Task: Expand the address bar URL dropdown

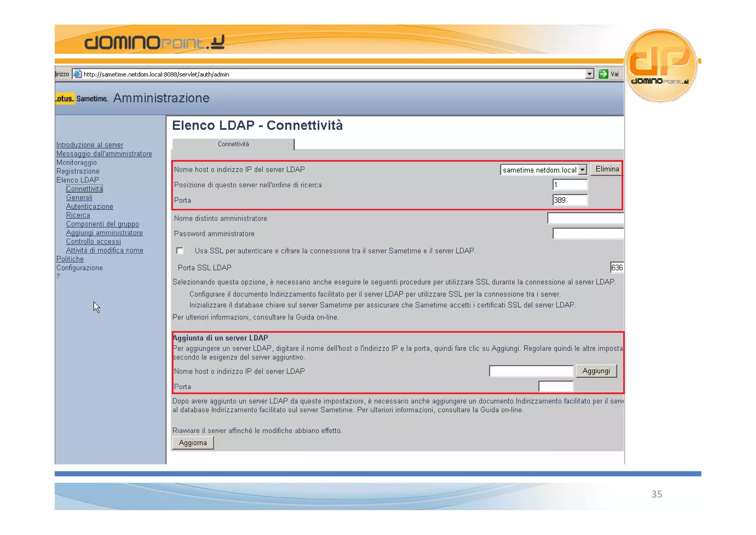Action: (589, 74)
